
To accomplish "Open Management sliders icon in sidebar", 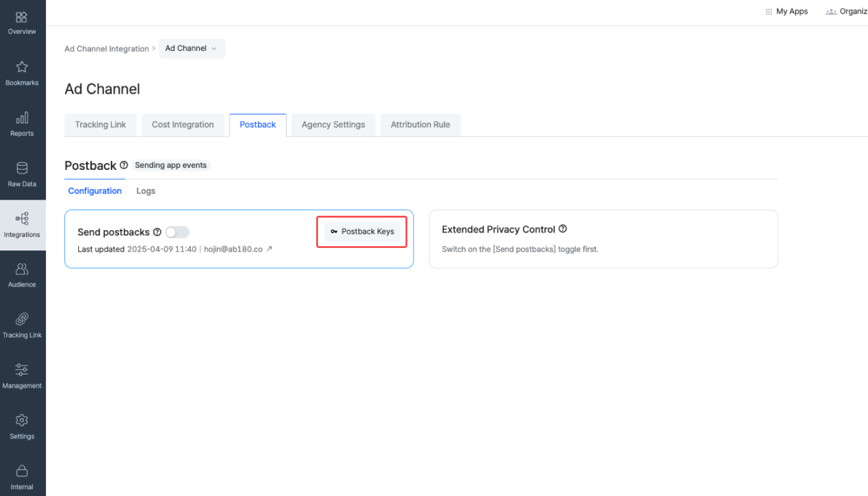I will [22, 370].
